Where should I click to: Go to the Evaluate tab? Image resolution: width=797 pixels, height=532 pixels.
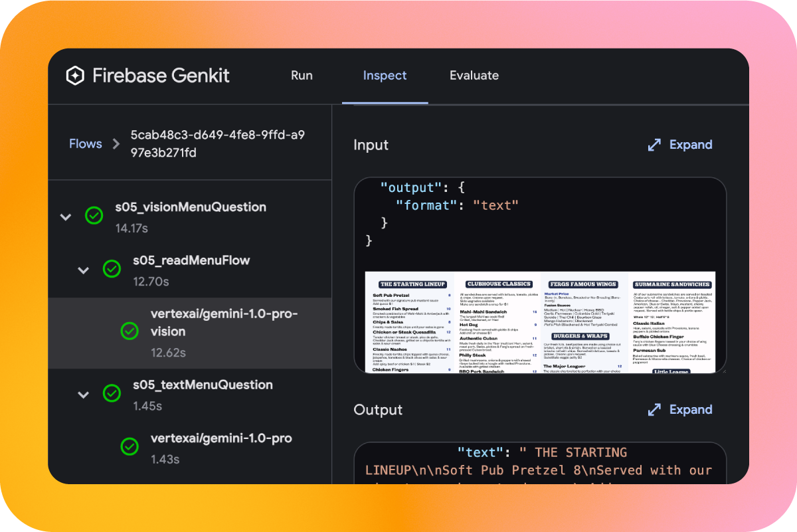pyautogui.click(x=474, y=76)
